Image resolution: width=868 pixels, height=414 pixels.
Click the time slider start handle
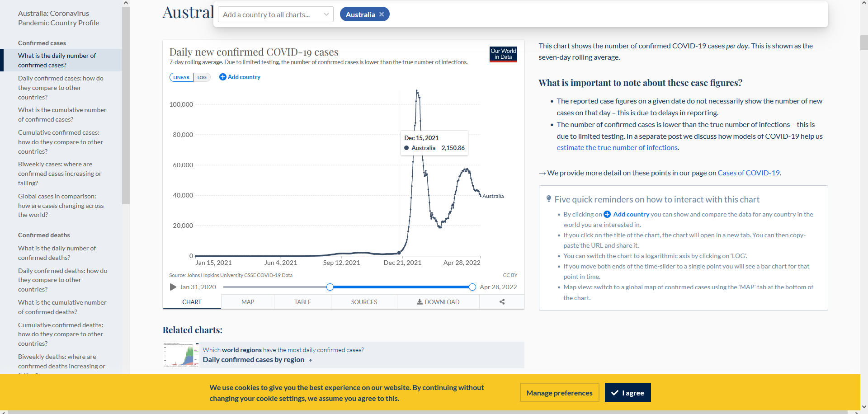(330, 287)
